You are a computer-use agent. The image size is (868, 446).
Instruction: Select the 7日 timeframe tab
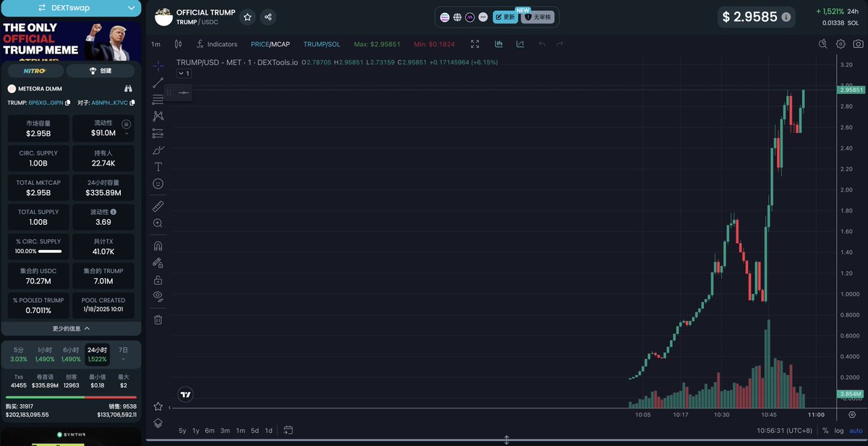click(x=123, y=354)
